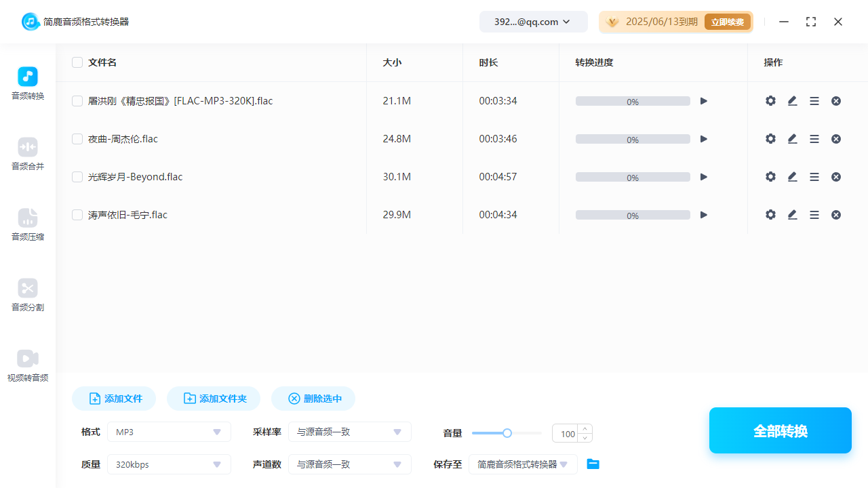Check the checkbox for 屠洪刚《精忠报国》 file
Image resolution: width=868 pixels, height=488 pixels.
(77, 100)
